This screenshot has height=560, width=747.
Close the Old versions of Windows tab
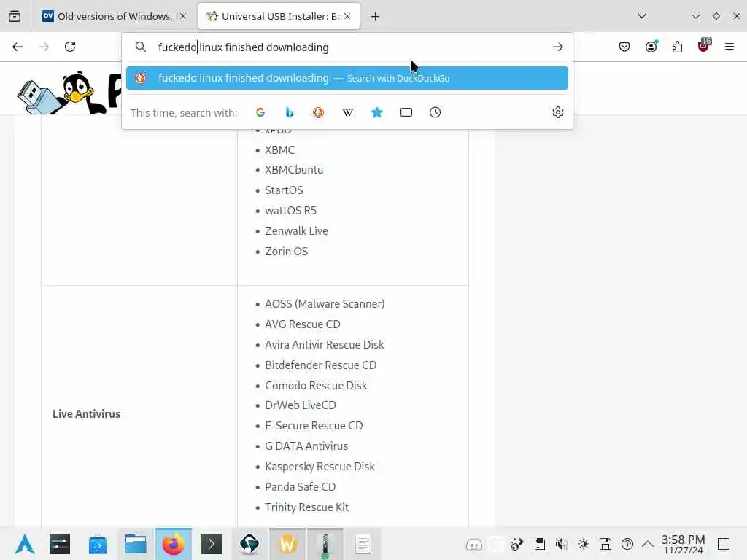pyautogui.click(x=183, y=16)
